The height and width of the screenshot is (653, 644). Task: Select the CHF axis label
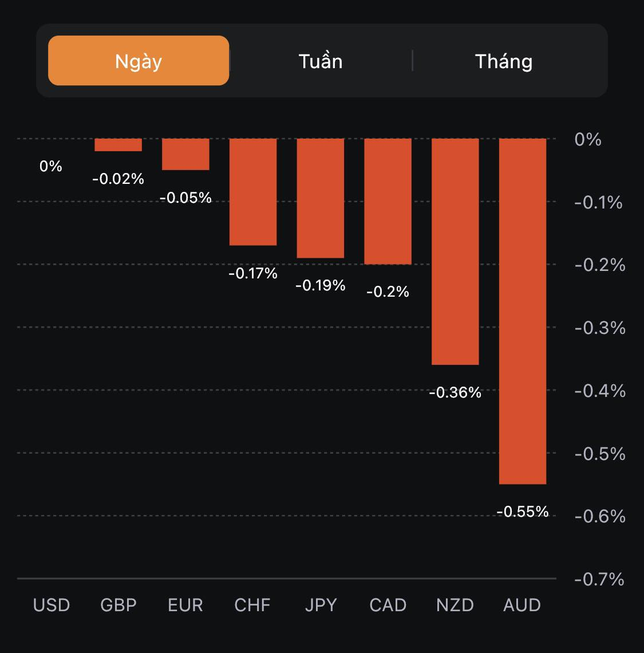click(252, 605)
